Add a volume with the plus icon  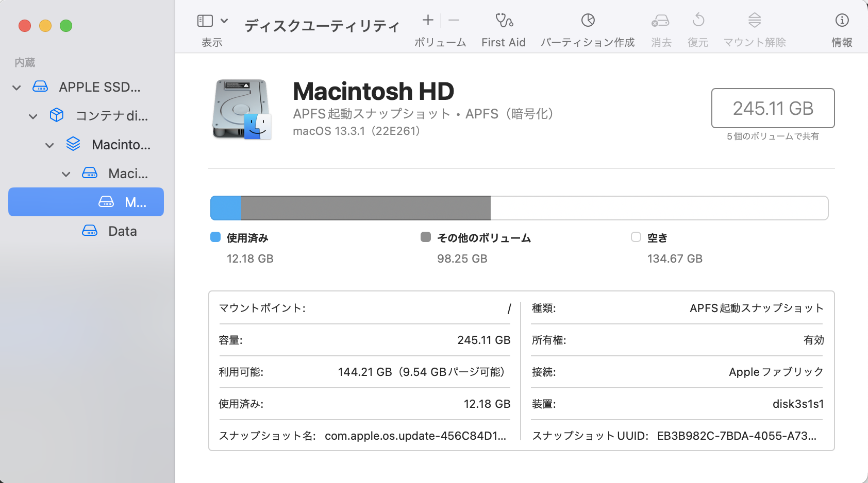point(428,21)
